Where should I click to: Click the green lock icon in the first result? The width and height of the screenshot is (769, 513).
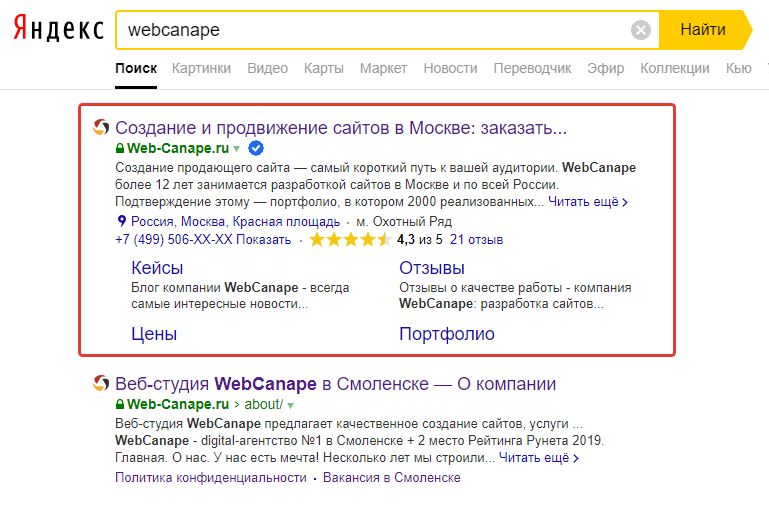coord(121,149)
